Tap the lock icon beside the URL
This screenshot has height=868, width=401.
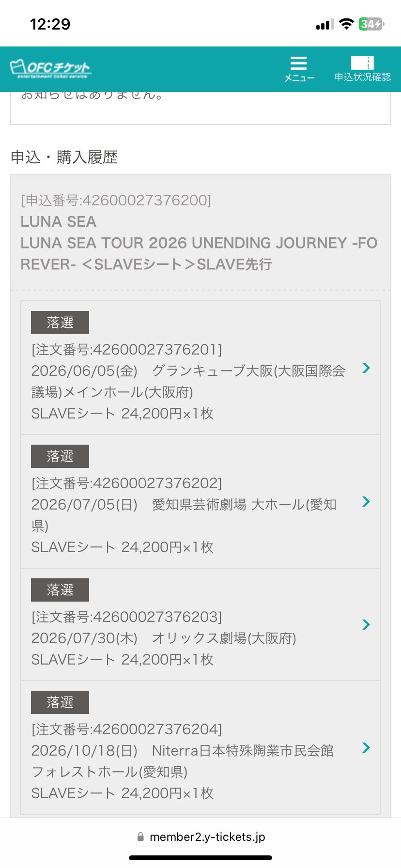140,837
